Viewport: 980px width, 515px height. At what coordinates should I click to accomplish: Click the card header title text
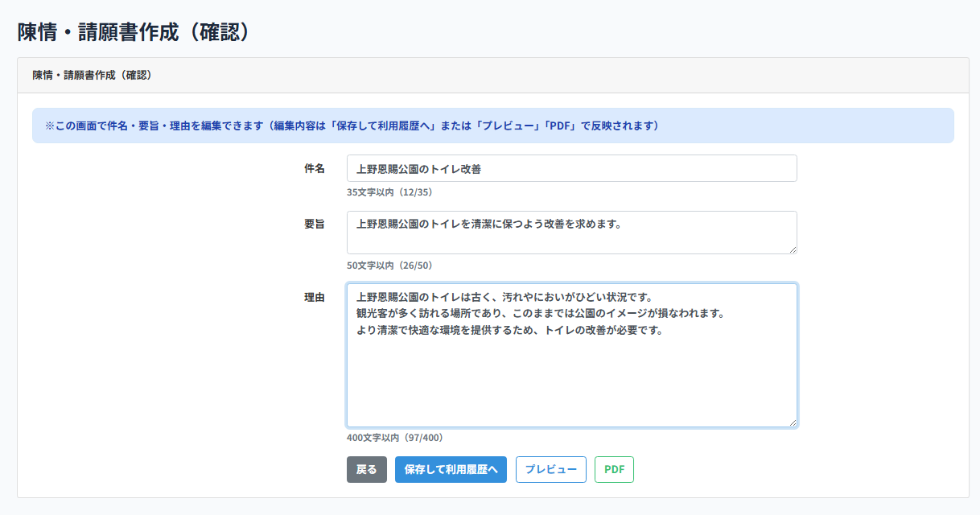tap(93, 76)
